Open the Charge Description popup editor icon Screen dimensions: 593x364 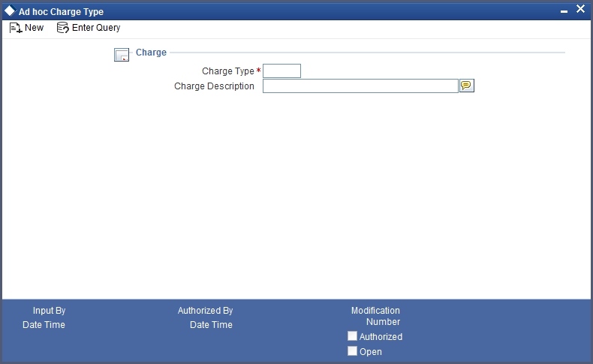(x=467, y=86)
